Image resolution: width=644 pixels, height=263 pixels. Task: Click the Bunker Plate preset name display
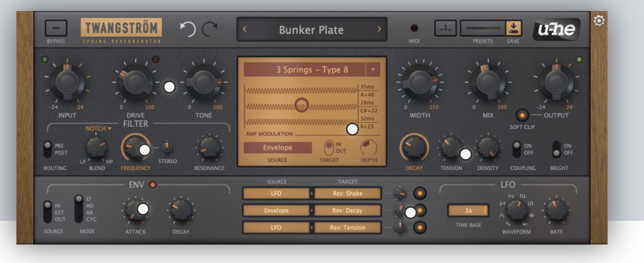tap(311, 30)
